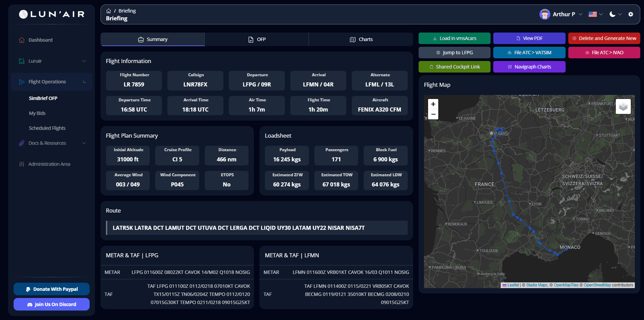Switch language using the US flag selector
644x320 pixels.
[593, 14]
